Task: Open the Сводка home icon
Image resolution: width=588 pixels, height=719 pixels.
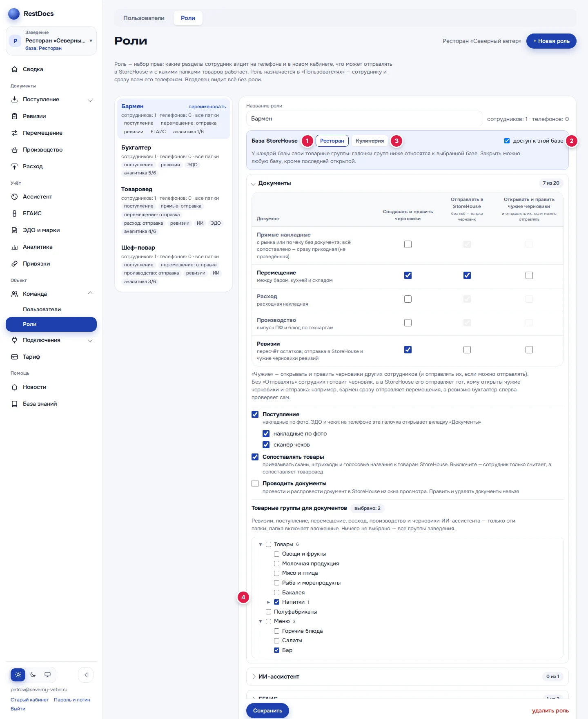Action: click(15, 69)
